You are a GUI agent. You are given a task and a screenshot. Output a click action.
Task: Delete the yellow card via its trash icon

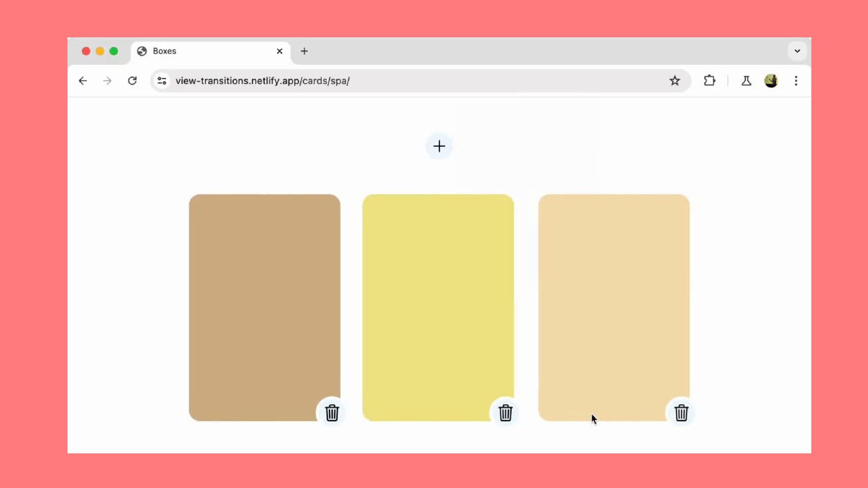(505, 413)
